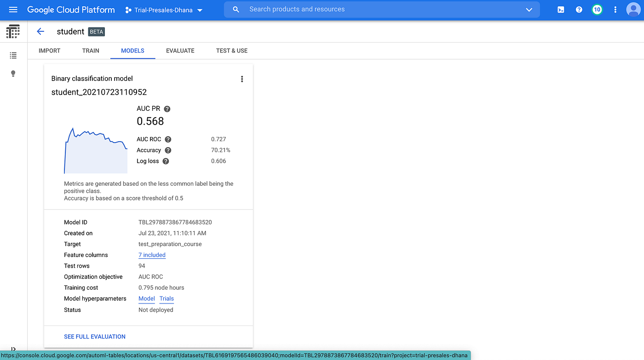Viewport: 644px width, 360px height.
Task: View the 10 pending notifications
Action: (597, 9)
